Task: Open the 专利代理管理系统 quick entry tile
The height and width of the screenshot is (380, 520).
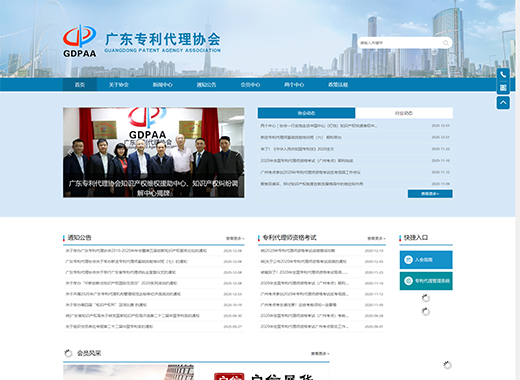Action: (x=426, y=281)
